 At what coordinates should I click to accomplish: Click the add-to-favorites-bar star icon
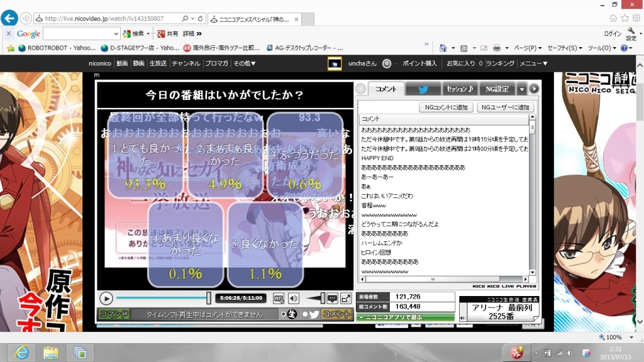11,48
